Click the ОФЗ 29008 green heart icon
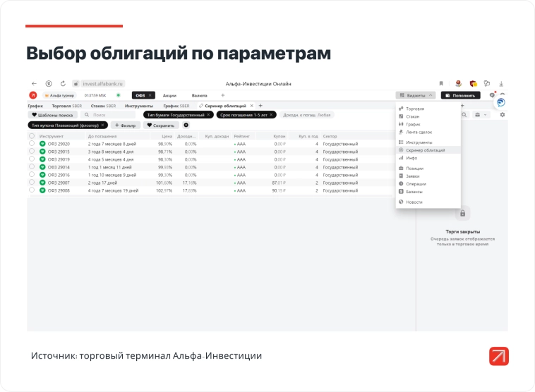The image size is (535, 392). (42, 190)
